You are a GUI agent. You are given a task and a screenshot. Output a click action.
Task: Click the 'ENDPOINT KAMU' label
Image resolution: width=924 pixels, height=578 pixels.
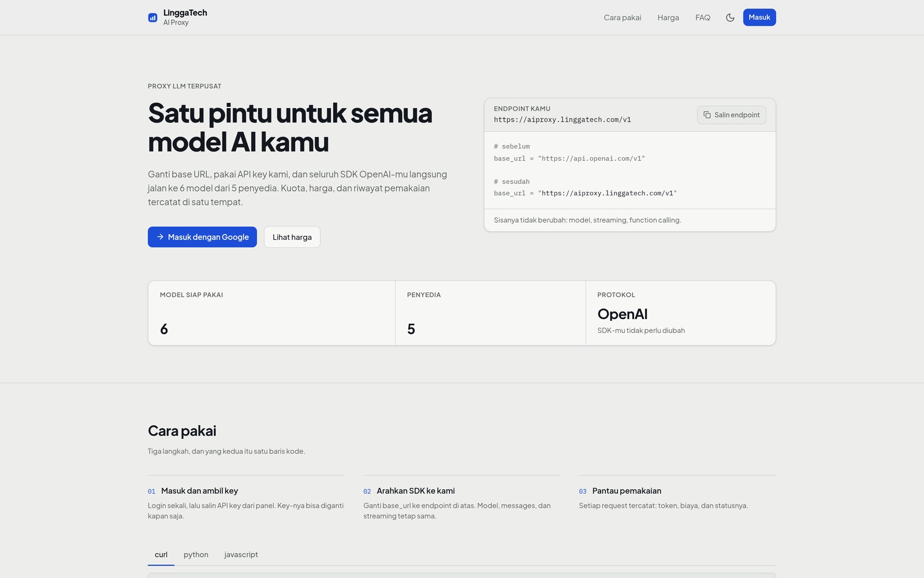522,109
